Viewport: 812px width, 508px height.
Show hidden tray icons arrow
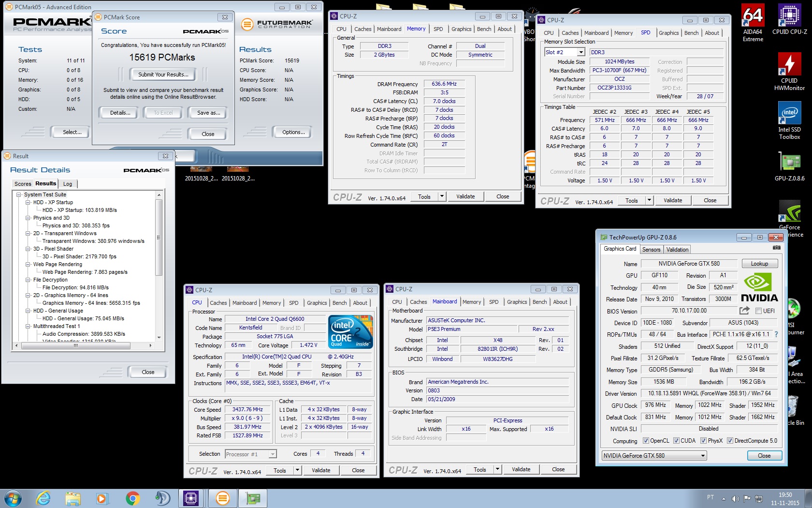click(x=724, y=499)
